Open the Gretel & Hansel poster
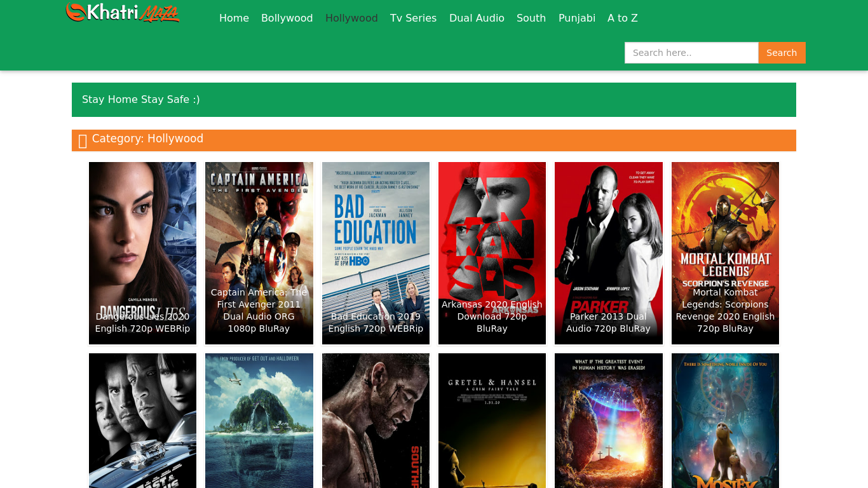 pyautogui.click(x=492, y=421)
